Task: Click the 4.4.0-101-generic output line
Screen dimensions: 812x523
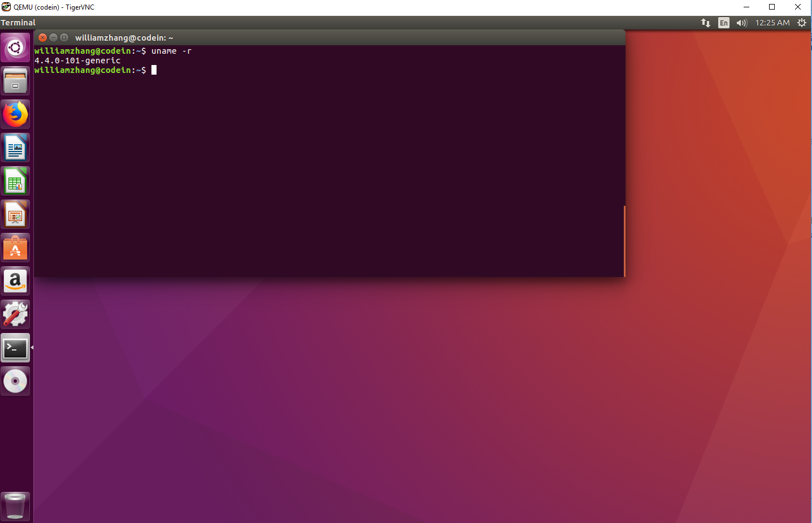Action: click(x=77, y=60)
